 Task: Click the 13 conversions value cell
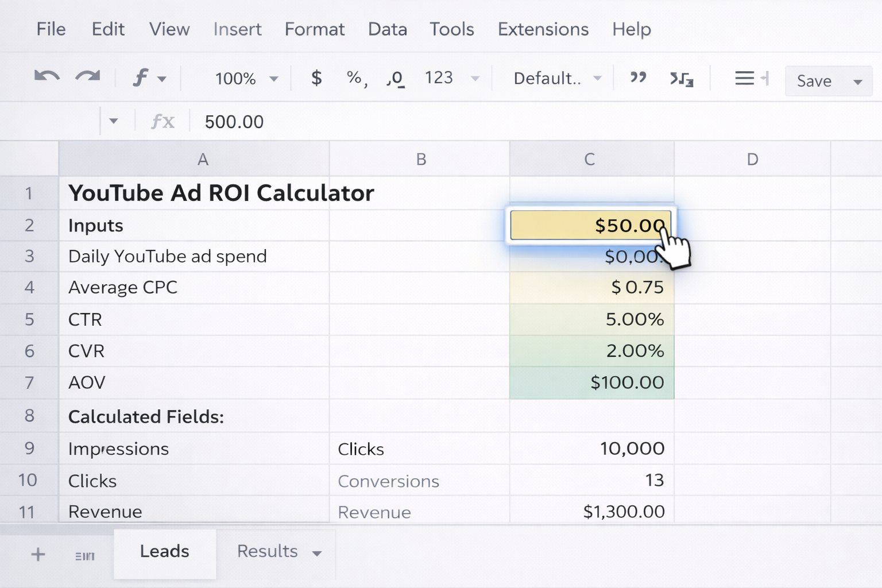[592, 481]
